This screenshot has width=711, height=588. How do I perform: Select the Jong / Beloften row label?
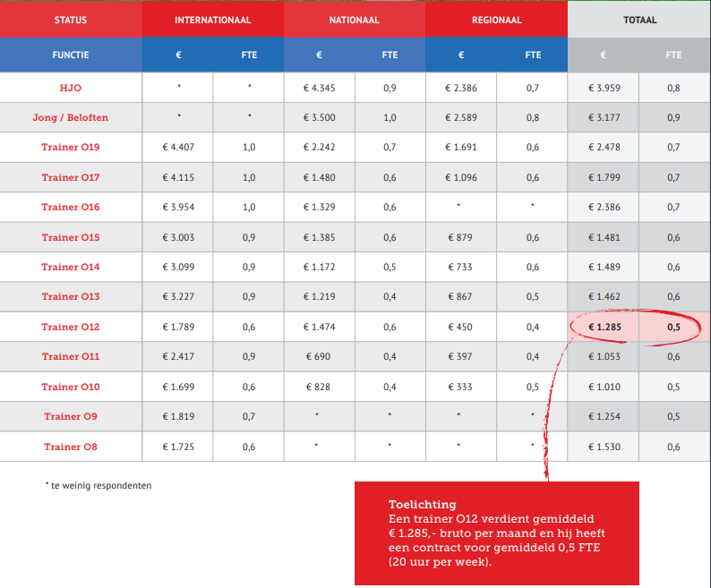click(71, 117)
